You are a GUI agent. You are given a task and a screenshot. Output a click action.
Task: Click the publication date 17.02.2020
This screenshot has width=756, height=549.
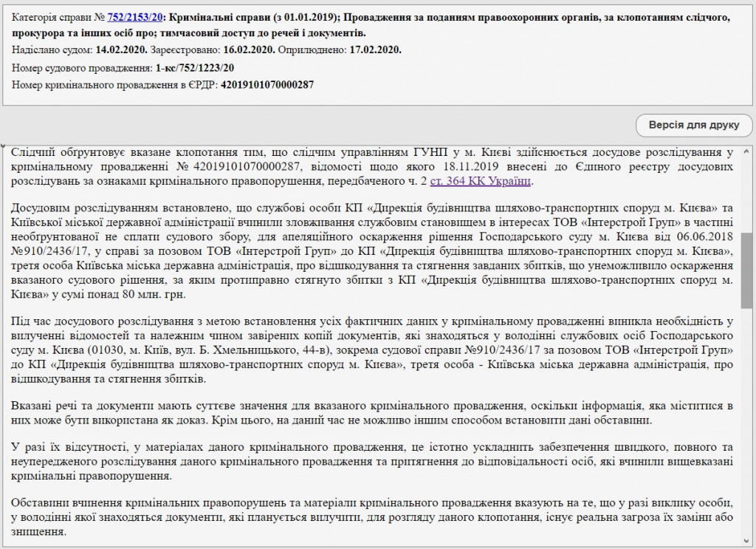tap(374, 50)
